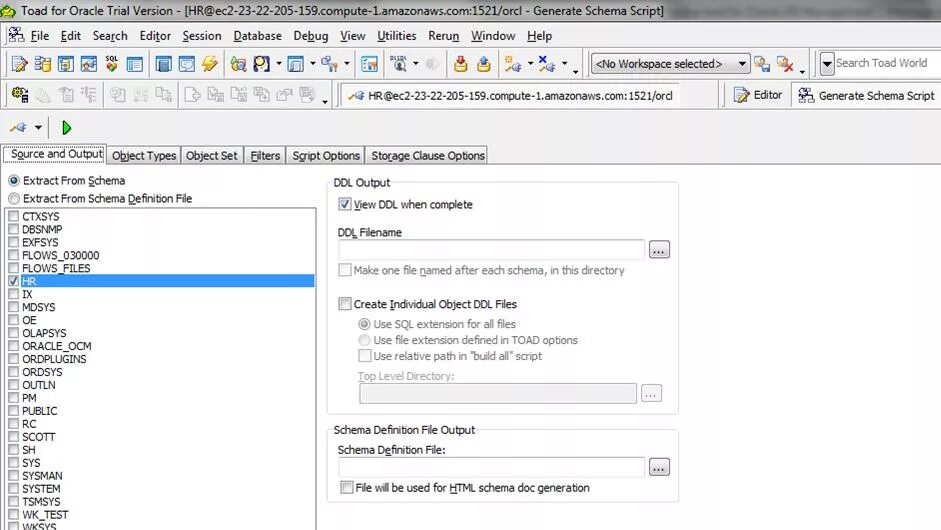Open connection dropdown arrow beside green run arrow
941x530 pixels.
[x=38, y=127]
